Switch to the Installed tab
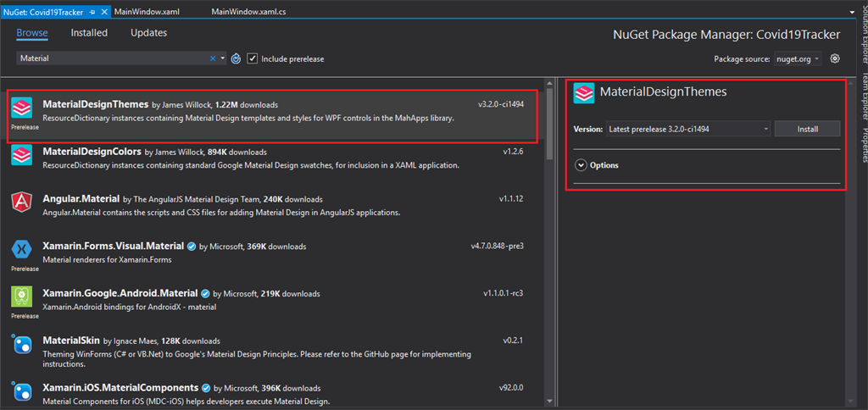This screenshot has height=410, width=868. (x=89, y=33)
